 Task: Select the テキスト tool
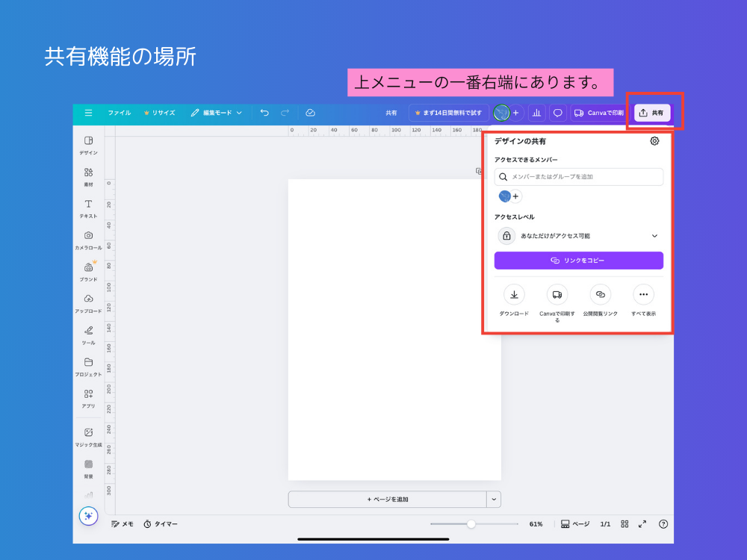click(x=88, y=208)
